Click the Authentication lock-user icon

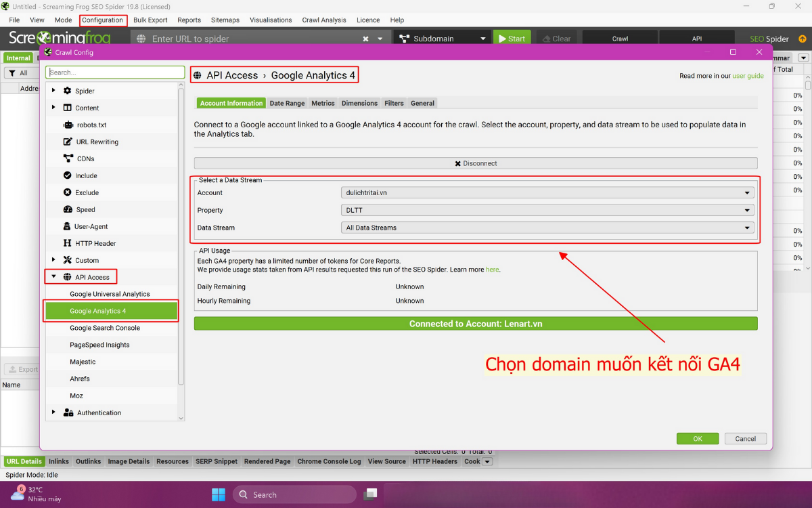[x=68, y=412]
